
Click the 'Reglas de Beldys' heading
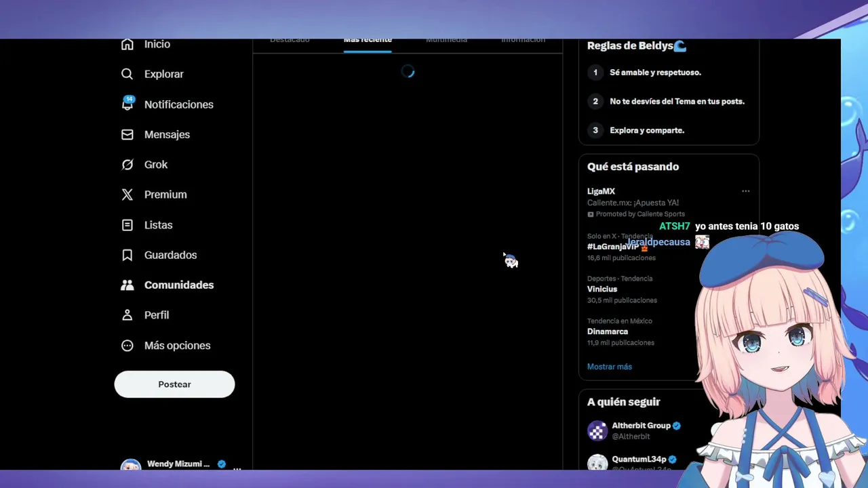coord(637,46)
